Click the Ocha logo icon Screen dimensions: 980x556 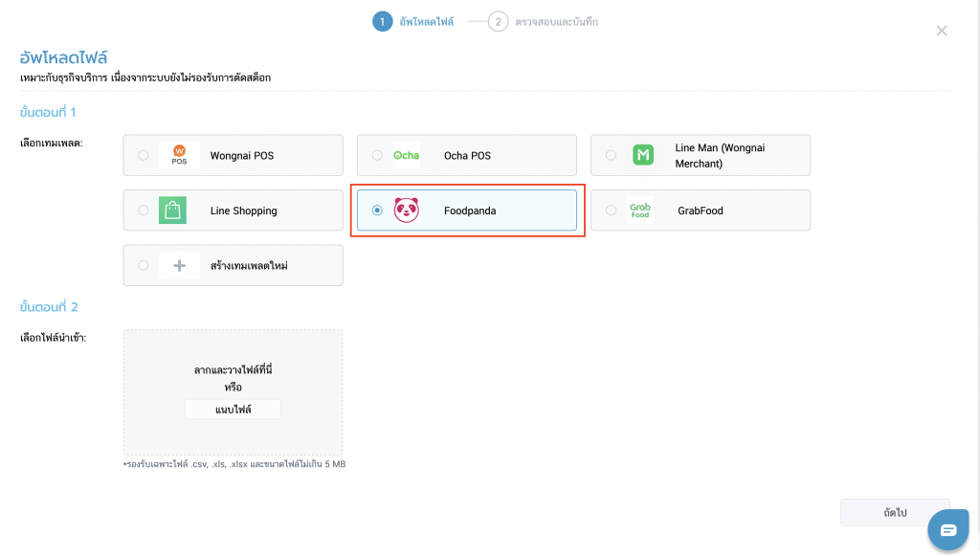(406, 155)
